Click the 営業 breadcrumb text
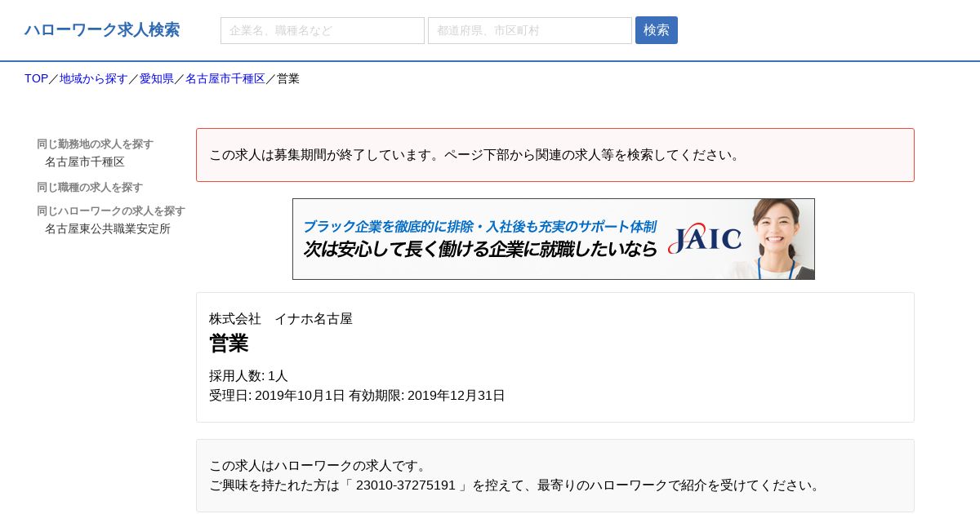This screenshot has height=514, width=980. [x=288, y=78]
